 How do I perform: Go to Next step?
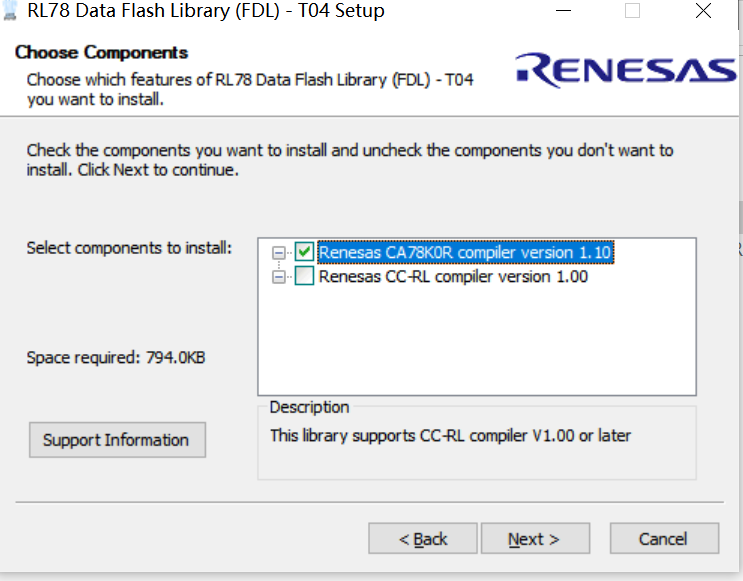535,538
